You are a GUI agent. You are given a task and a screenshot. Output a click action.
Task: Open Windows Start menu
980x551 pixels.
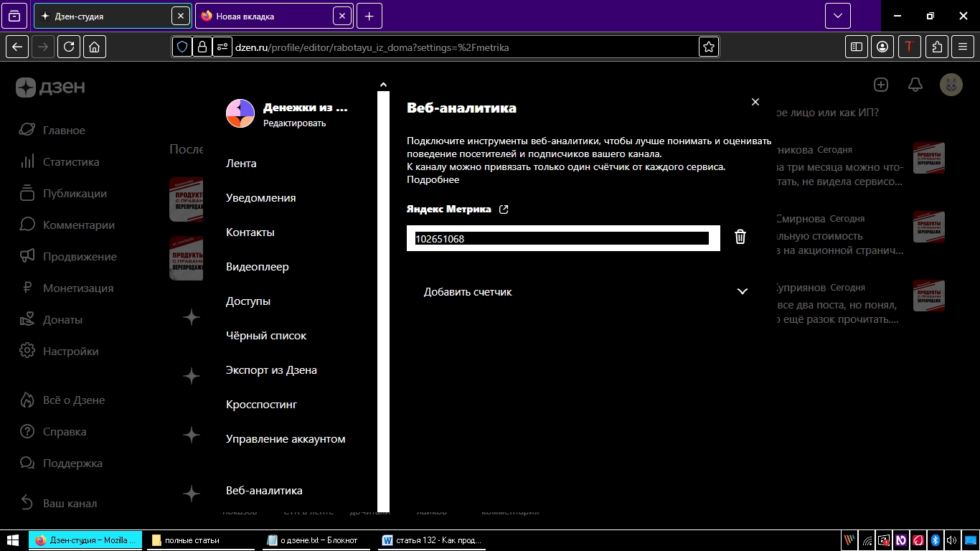[x=13, y=540]
